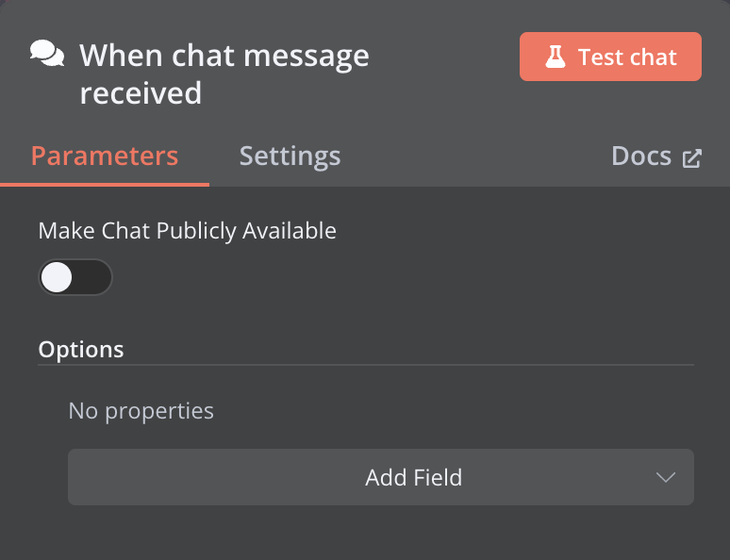Click the white knob of the public chat switch

58,277
